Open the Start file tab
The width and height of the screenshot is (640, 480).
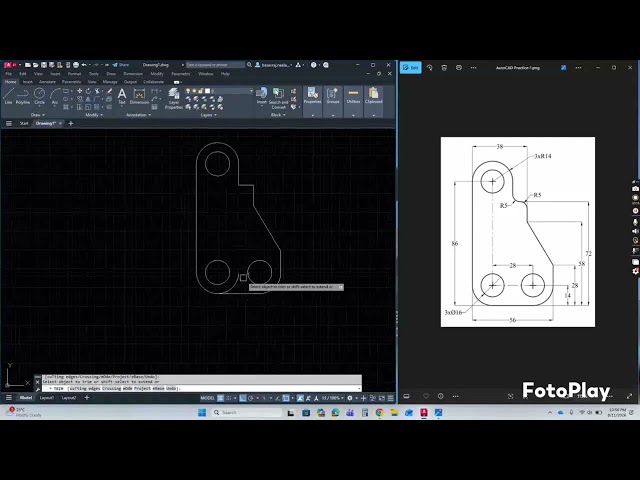(x=24, y=123)
